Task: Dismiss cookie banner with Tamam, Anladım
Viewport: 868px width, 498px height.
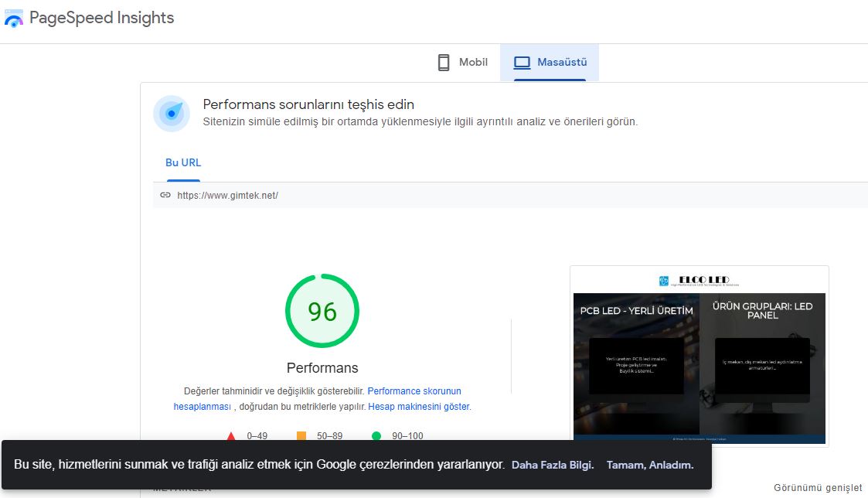Action: coord(650,466)
